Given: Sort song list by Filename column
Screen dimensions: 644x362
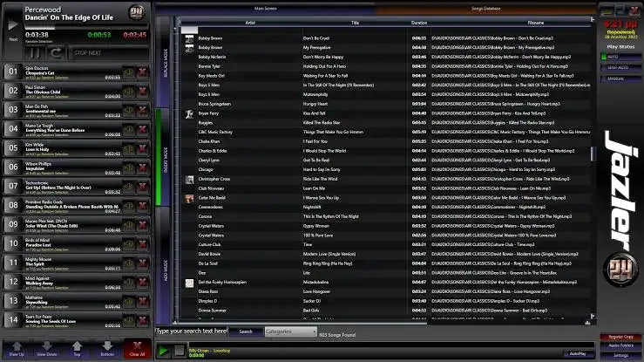Looking at the screenshot, I should (536, 23).
